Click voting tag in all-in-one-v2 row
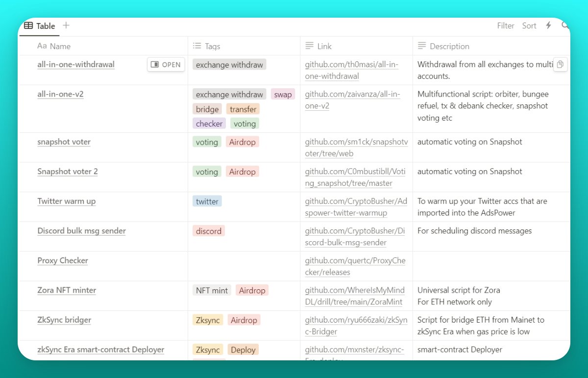588x378 pixels. (x=245, y=124)
